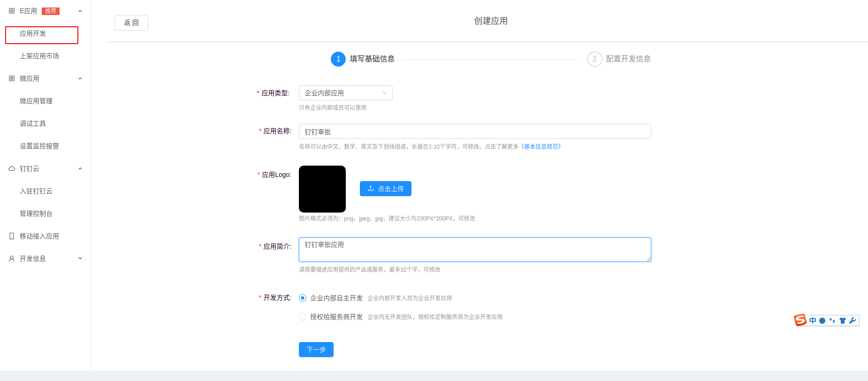Click the 钉钉云 cloud icon

click(x=12, y=168)
